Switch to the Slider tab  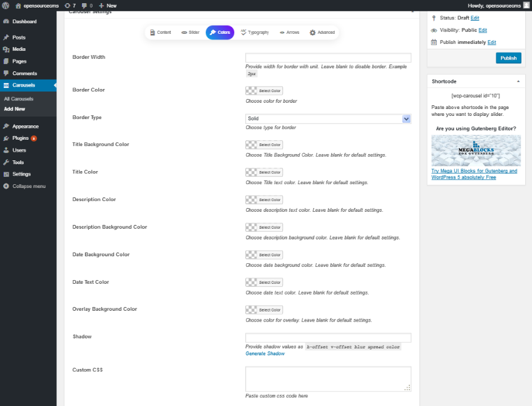click(x=190, y=33)
